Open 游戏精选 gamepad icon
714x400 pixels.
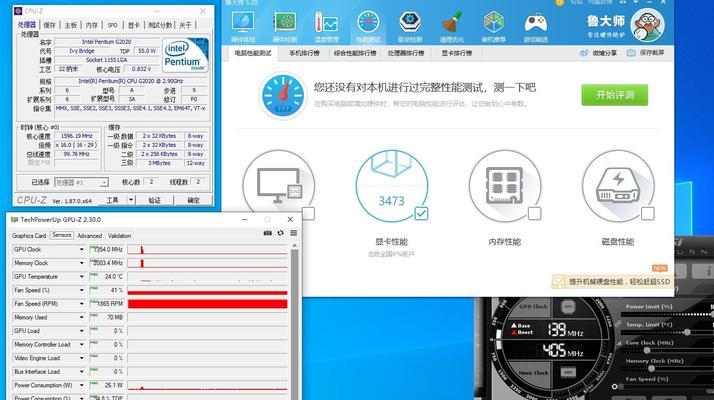(536, 23)
